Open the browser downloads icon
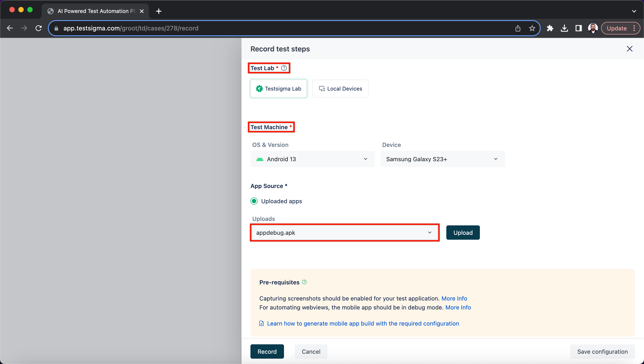 (564, 28)
